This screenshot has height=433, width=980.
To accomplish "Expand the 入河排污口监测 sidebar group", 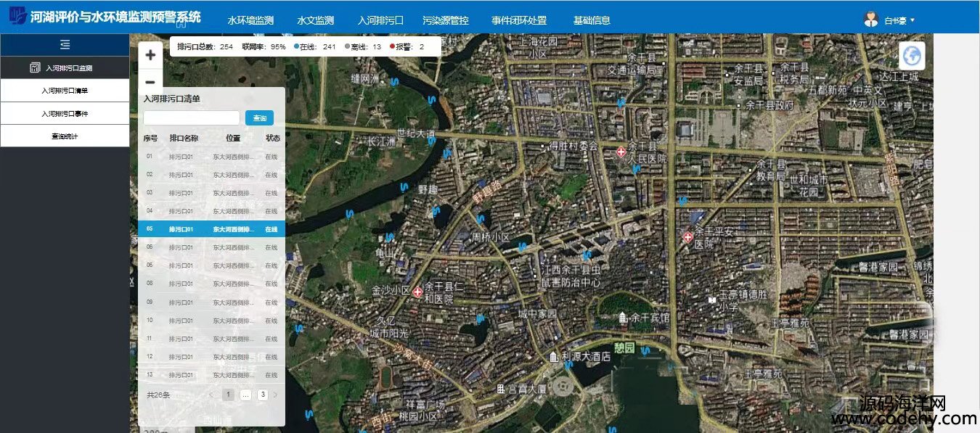I will coord(65,67).
